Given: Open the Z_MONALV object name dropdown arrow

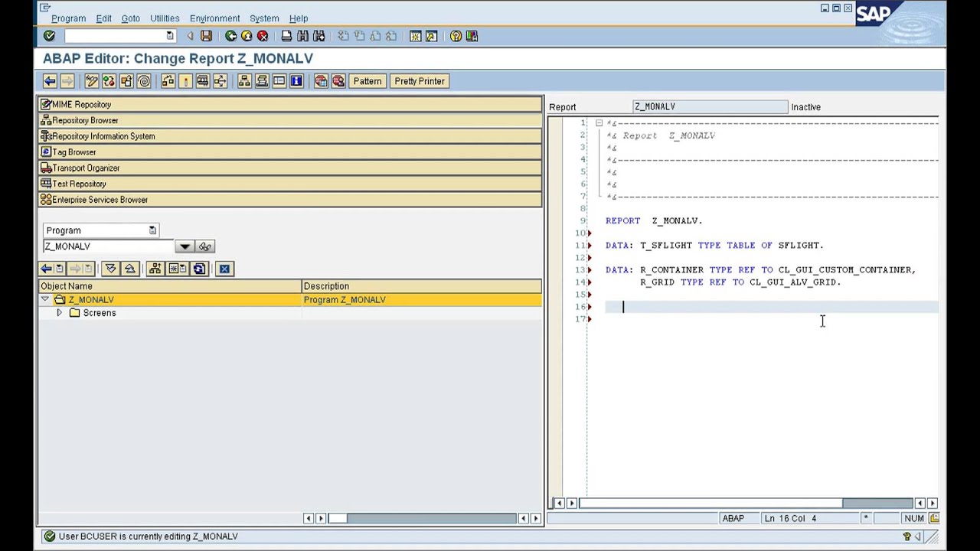Looking at the screenshot, I should tap(185, 246).
